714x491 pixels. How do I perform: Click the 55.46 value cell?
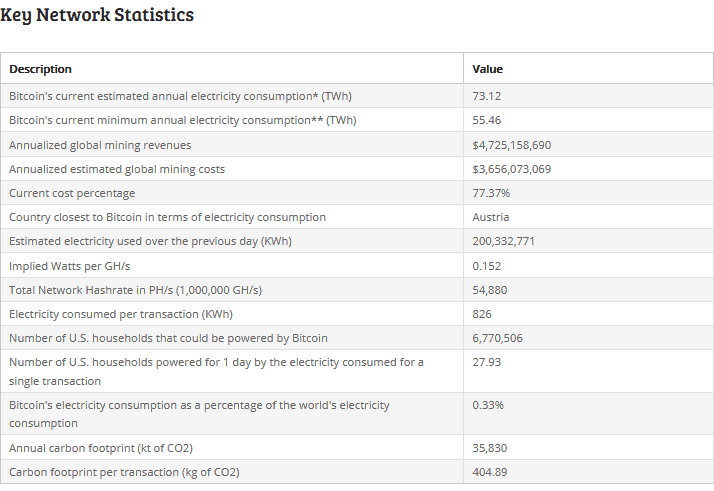click(486, 120)
